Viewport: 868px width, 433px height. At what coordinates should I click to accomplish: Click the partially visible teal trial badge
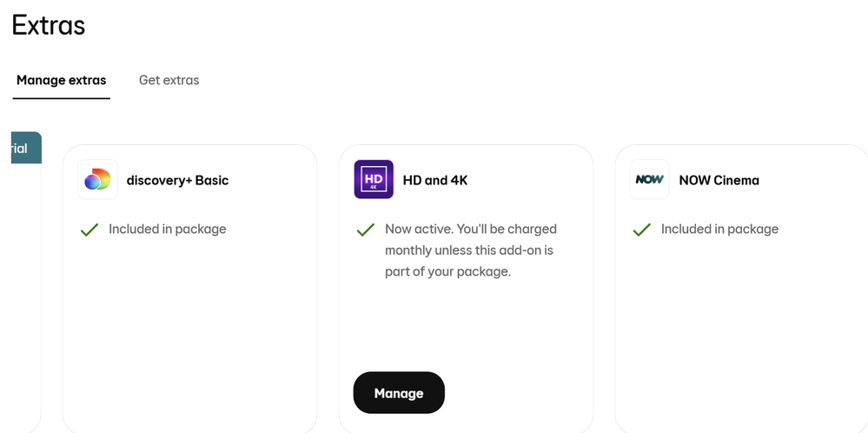(26, 148)
